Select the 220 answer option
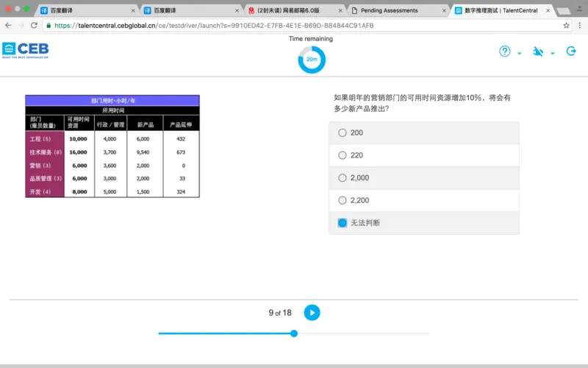Screen dimensions: 588x368 coord(424,155)
